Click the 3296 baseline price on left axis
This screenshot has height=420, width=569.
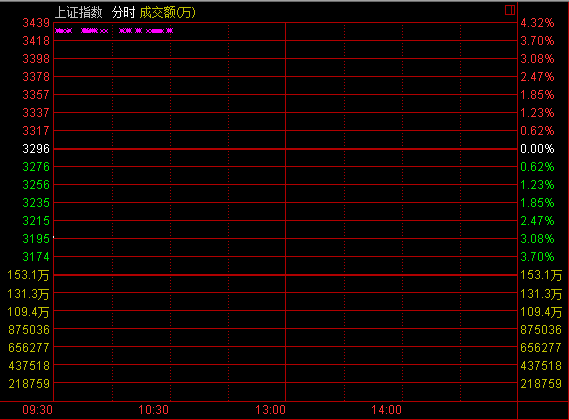pyautogui.click(x=36, y=149)
